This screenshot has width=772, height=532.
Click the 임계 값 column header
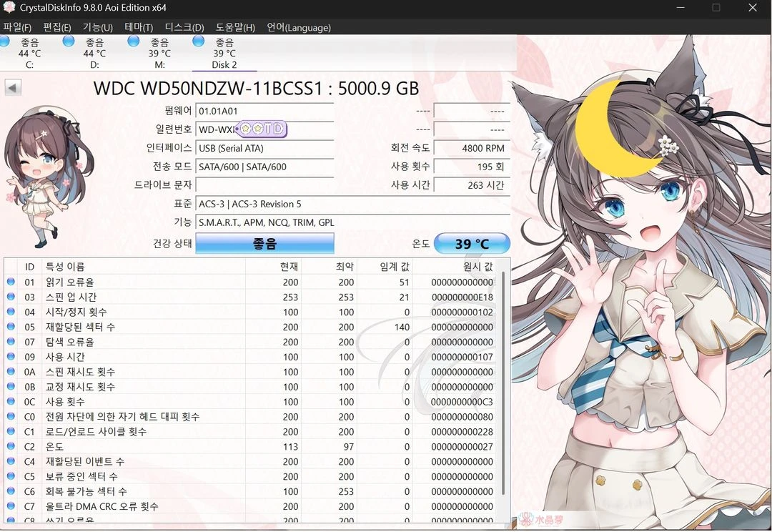385,267
